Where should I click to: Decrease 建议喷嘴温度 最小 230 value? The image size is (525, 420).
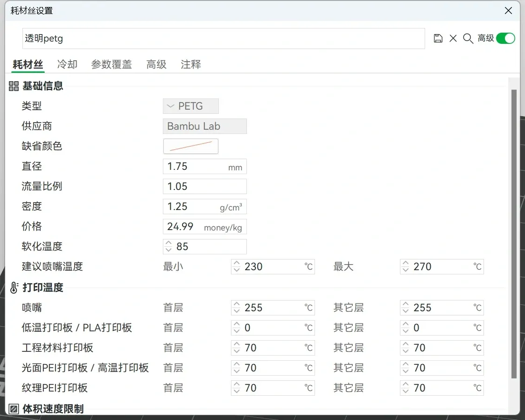pos(237,270)
